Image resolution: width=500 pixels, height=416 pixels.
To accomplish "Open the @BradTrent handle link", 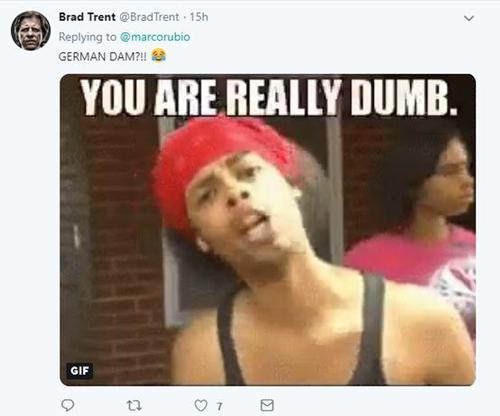I will [x=149, y=17].
